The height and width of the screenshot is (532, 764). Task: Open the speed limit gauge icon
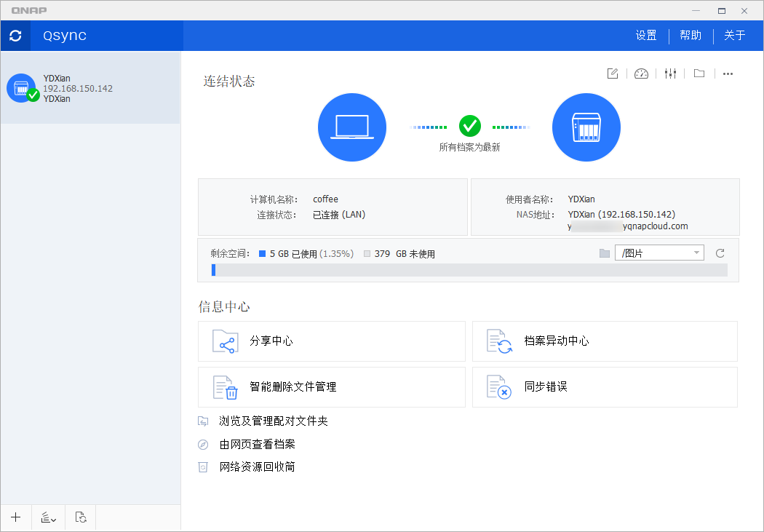[641, 74]
